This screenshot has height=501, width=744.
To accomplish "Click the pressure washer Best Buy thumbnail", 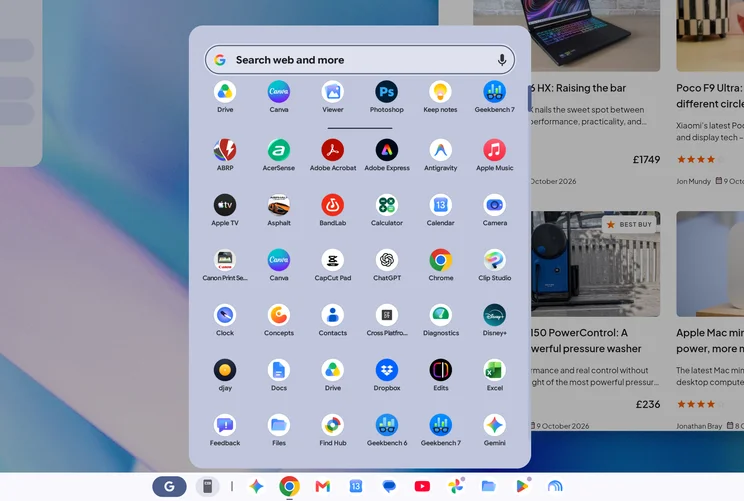I will tap(595, 264).
